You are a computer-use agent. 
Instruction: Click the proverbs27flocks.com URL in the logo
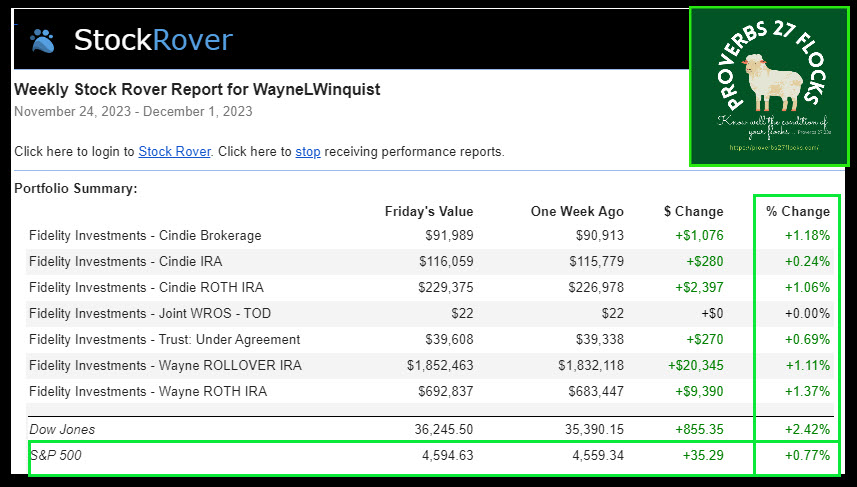tap(773, 148)
